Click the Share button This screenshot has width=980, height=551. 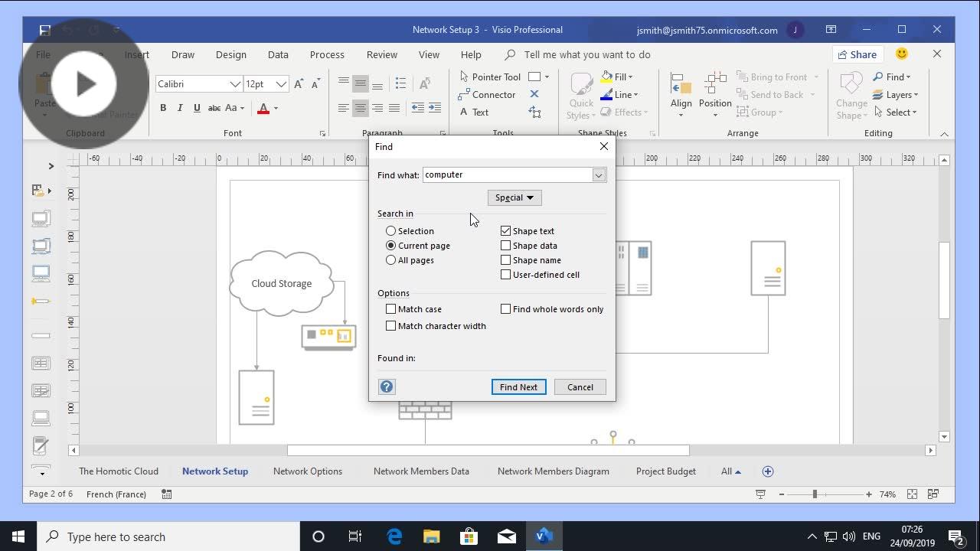857,54
